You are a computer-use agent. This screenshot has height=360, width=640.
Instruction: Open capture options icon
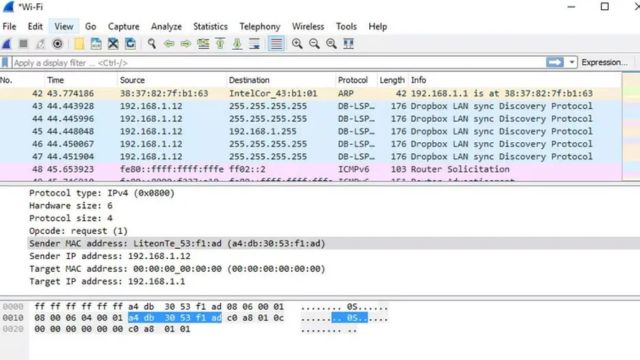[x=58, y=44]
